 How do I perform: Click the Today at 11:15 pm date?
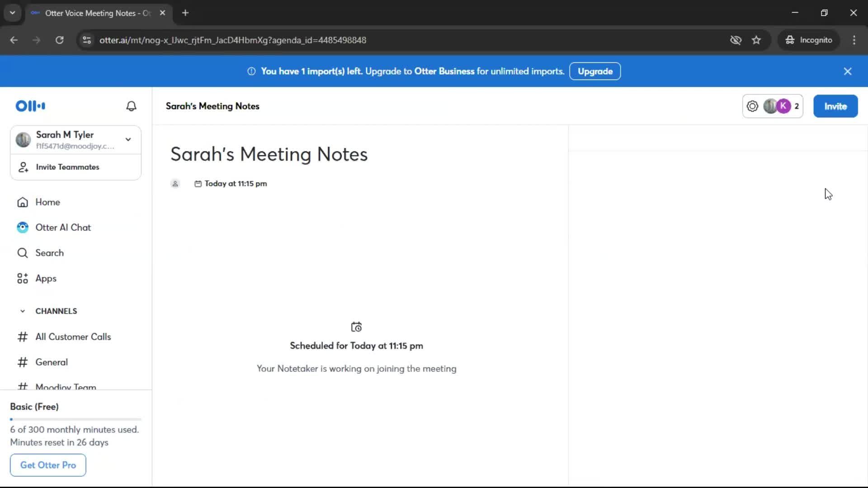(236, 184)
